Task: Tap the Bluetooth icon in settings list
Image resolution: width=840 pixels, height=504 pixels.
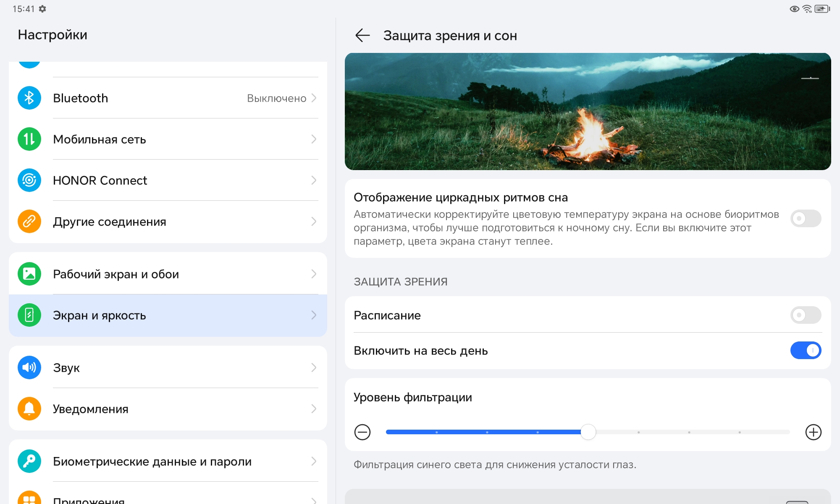Action: 29,98
